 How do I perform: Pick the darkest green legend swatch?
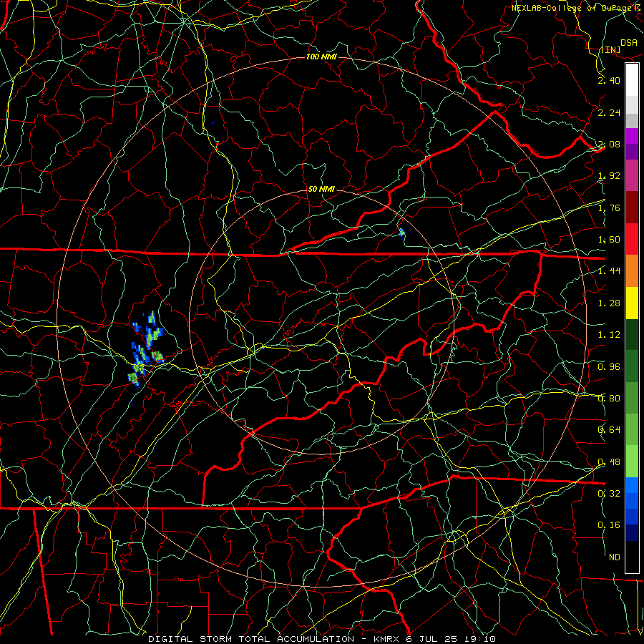click(632, 334)
